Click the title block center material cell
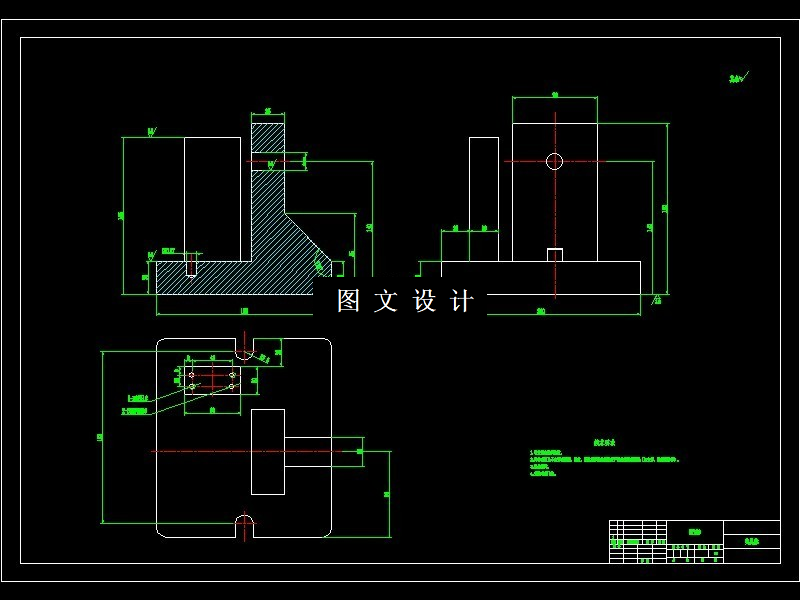Image resolution: width=800 pixels, height=600 pixels. (x=695, y=532)
